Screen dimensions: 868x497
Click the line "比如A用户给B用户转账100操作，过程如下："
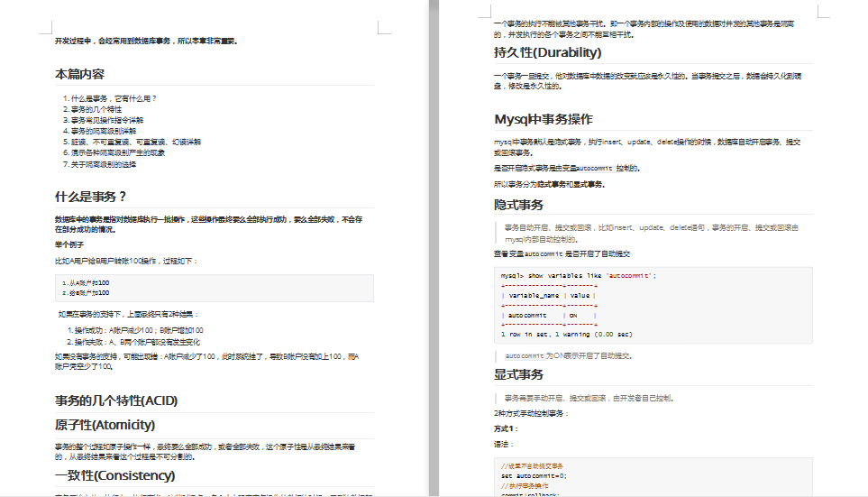point(126,261)
